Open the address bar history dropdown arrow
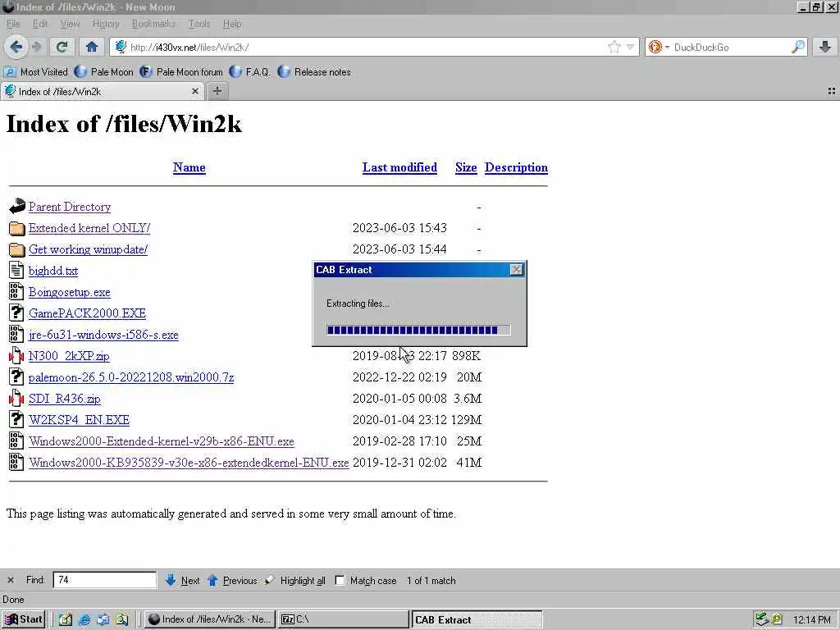 click(631, 47)
